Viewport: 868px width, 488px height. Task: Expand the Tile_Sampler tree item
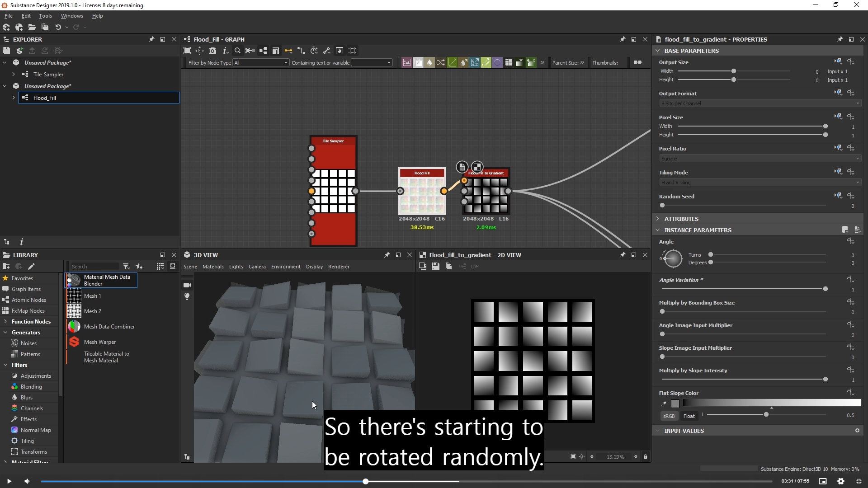coord(14,74)
